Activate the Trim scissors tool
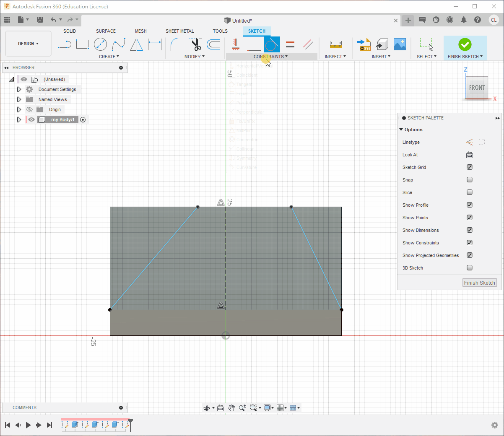This screenshot has height=436, width=504. 196,44
